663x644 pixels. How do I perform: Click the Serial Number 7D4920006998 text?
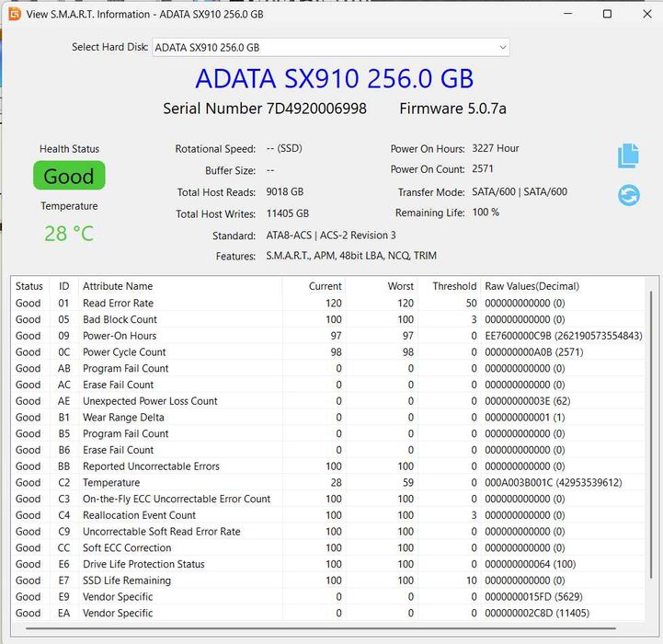click(x=265, y=109)
